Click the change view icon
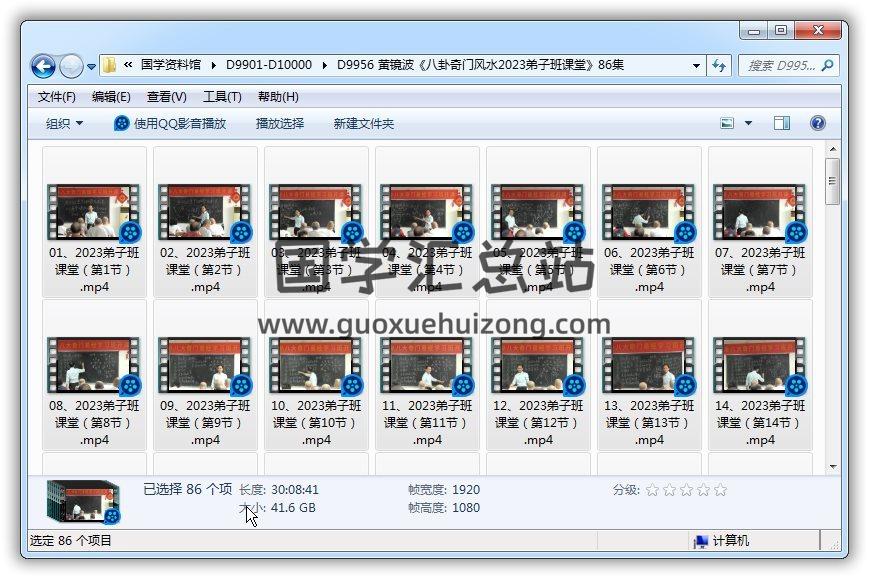This screenshot has width=869, height=579. [x=728, y=123]
